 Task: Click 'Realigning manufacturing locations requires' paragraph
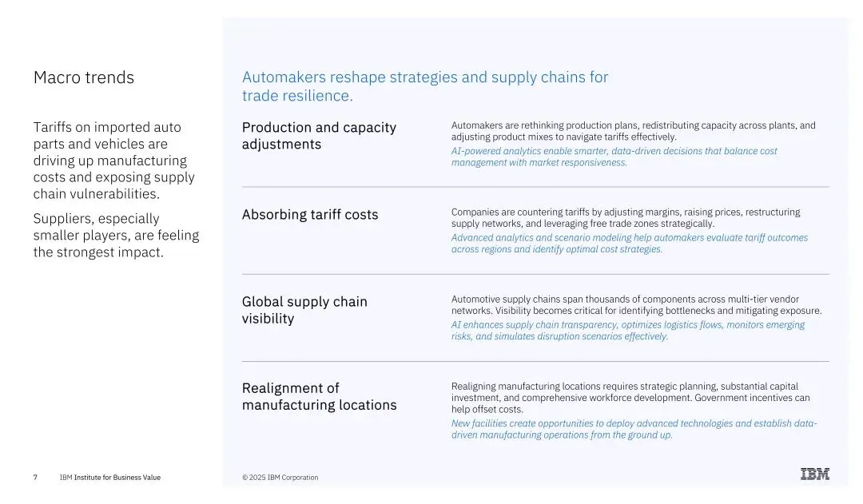pyautogui.click(x=630, y=397)
